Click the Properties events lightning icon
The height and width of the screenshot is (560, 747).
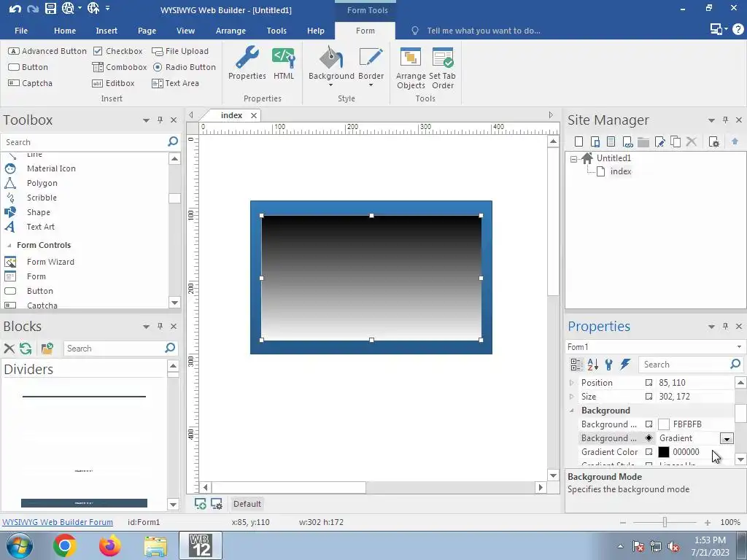tap(625, 365)
